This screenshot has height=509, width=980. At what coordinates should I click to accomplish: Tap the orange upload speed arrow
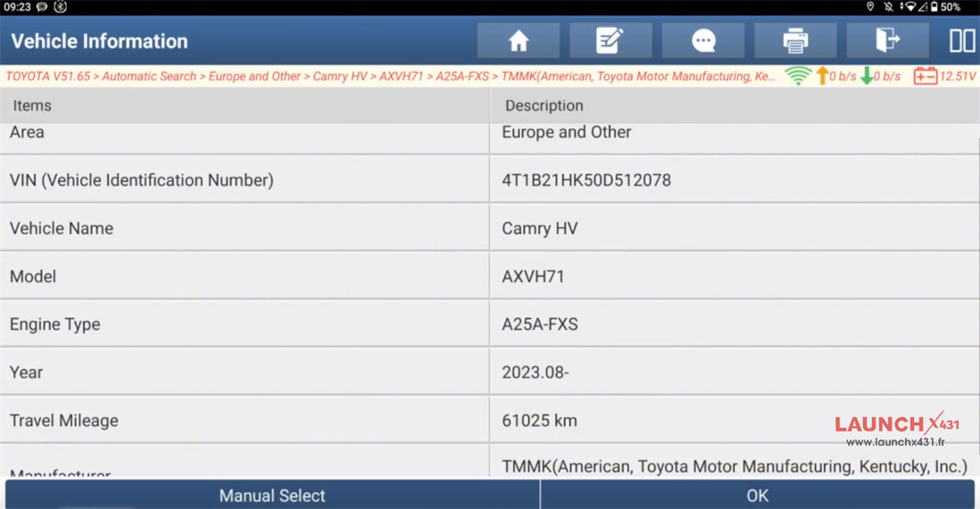[x=822, y=76]
